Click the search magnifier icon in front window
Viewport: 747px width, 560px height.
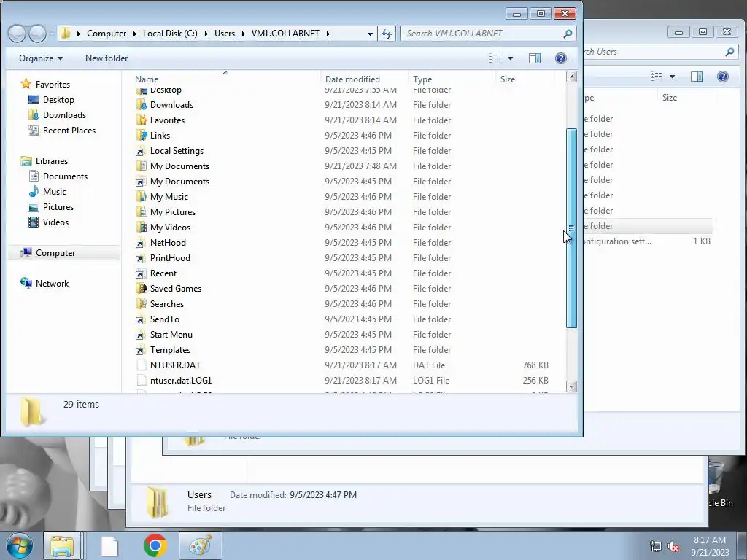click(568, 34)
